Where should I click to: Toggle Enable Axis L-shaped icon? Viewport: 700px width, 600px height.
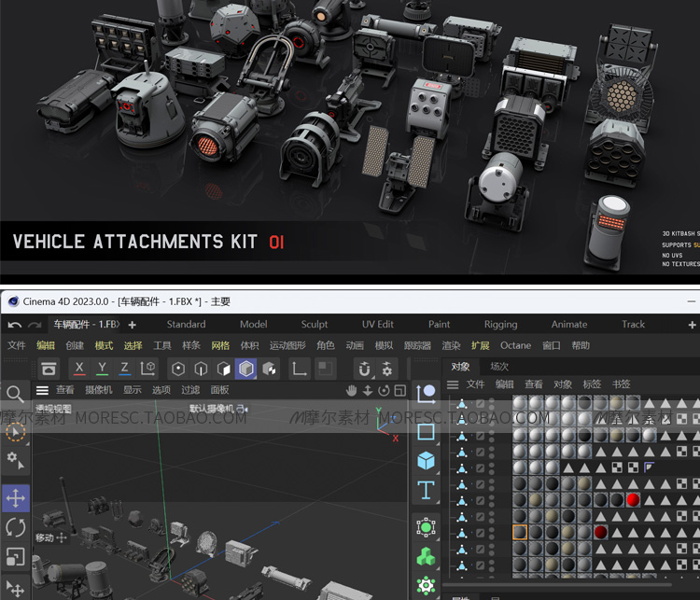coord(299,369)
